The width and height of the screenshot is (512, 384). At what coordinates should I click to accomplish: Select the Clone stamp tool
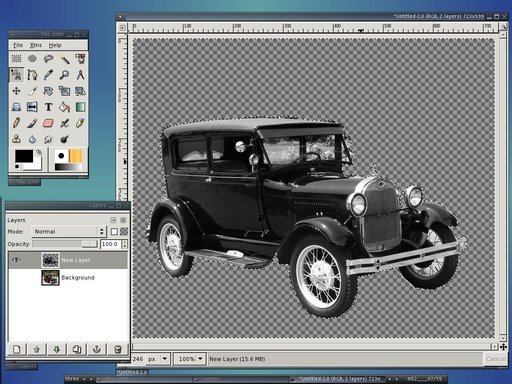point(16,139)
